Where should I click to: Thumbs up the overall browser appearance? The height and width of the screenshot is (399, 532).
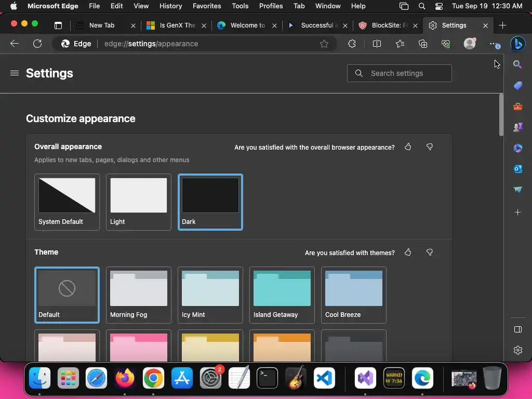408,147
